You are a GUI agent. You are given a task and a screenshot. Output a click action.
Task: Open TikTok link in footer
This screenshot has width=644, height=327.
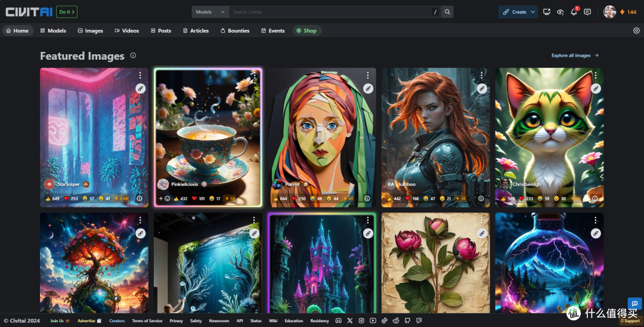click(385, 321)
